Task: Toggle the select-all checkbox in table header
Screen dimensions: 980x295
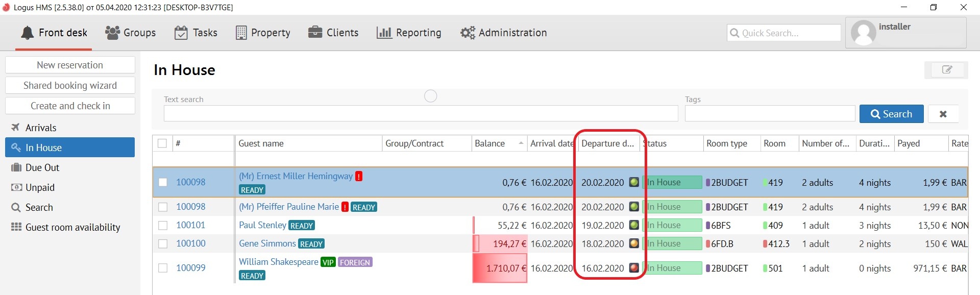Action: (162, 143)
